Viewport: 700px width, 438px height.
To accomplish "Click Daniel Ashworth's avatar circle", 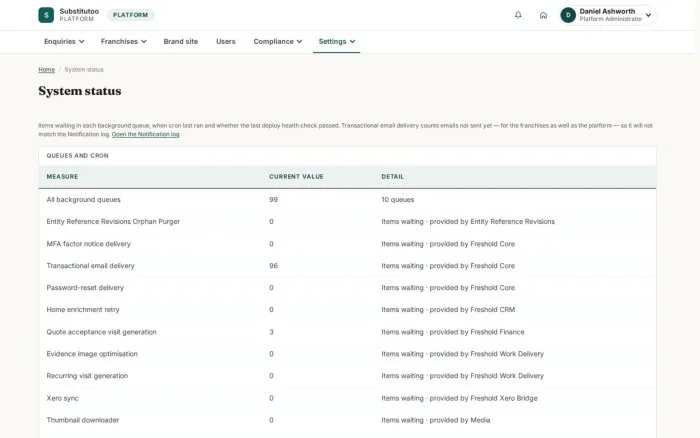I will pyautogui.click(x=568, y=15).
